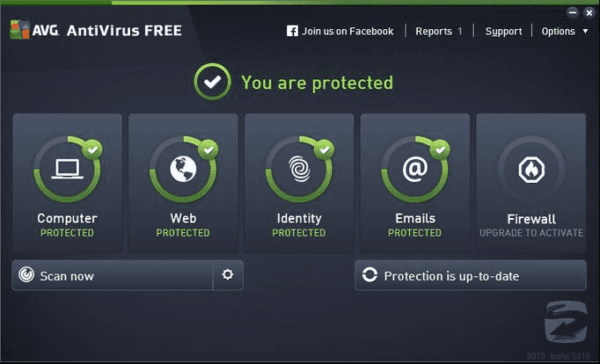The image size is (600, 364).
Task: Click Upgrade to Activate on Firewall tile
Action: click(x=531, y=233)
